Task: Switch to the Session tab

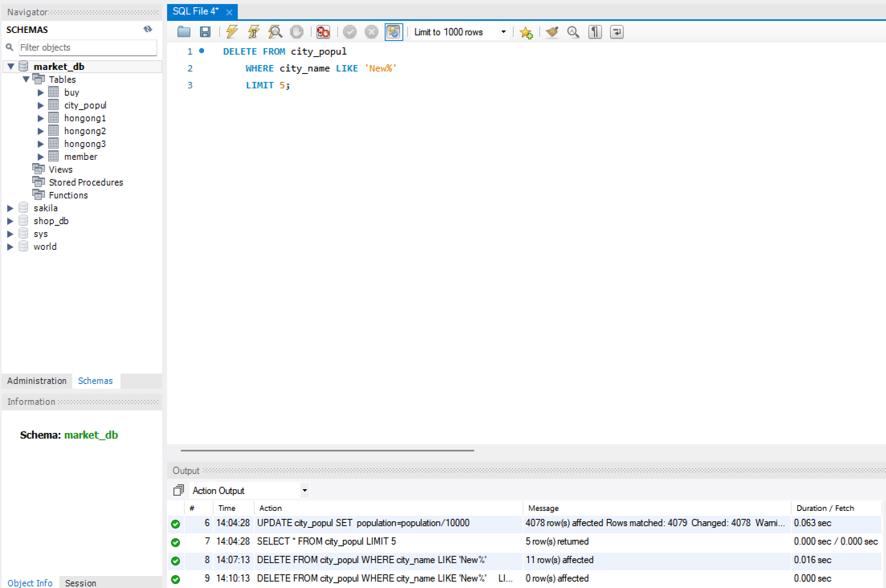Action: pos(80,583)
